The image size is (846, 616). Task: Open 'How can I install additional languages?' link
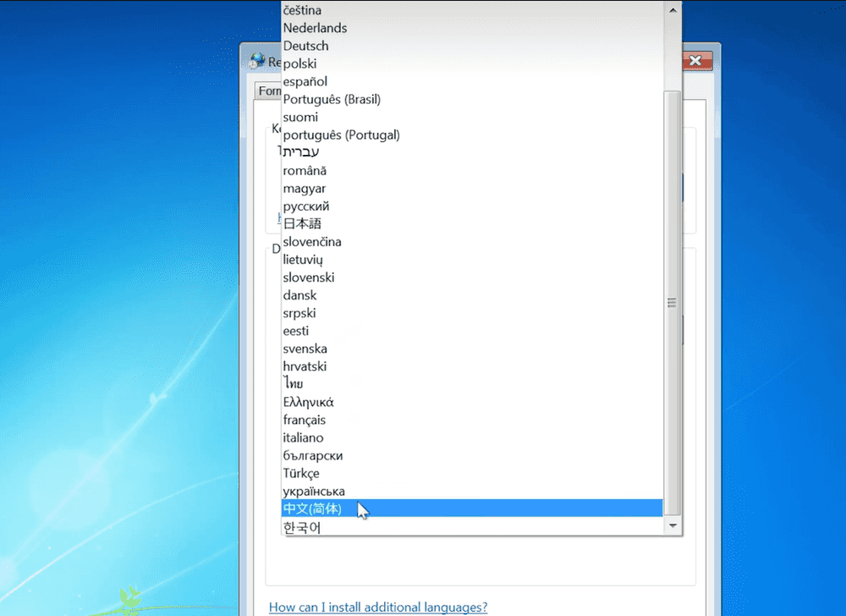coord(377,607)
